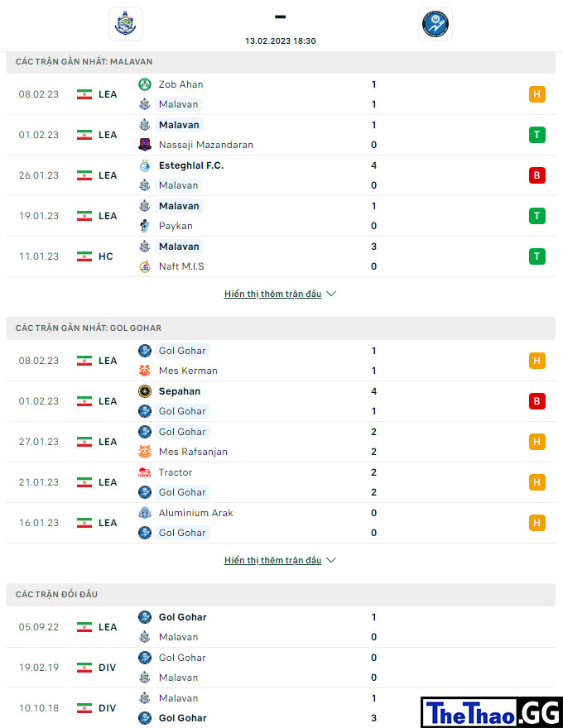Select the red B badge for Esteghlal match

(537, 175)
